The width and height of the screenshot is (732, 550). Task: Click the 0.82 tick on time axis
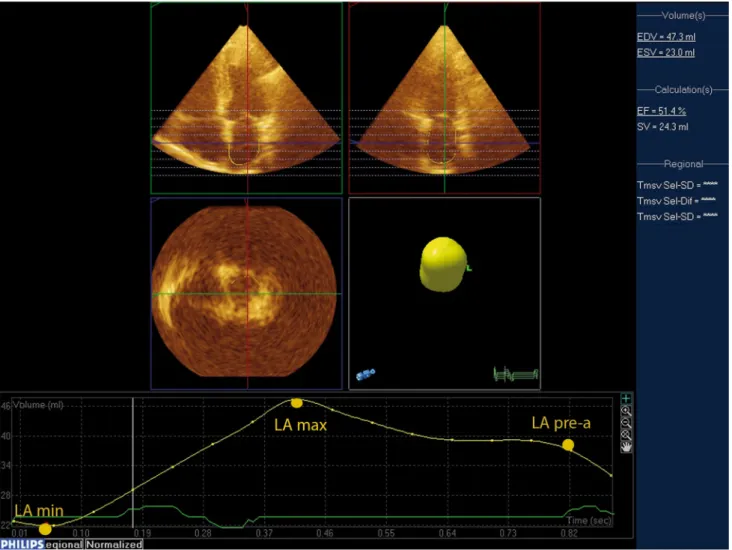pos(569,533)
